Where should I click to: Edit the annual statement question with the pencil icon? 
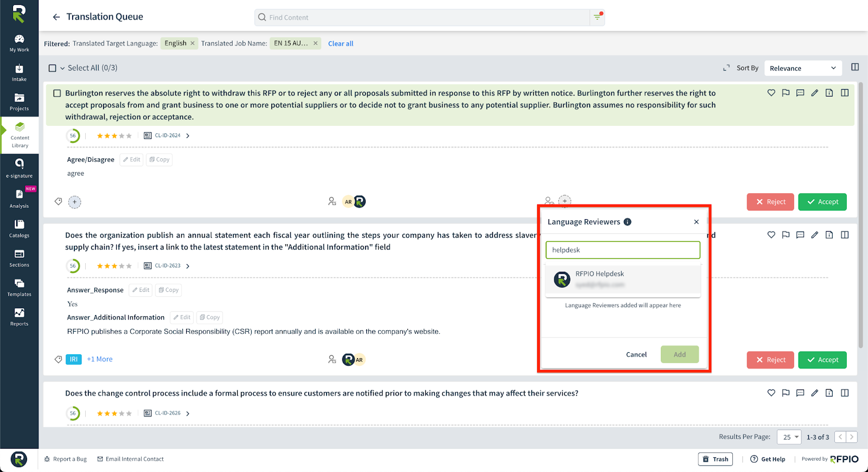(x=815, y=235)
